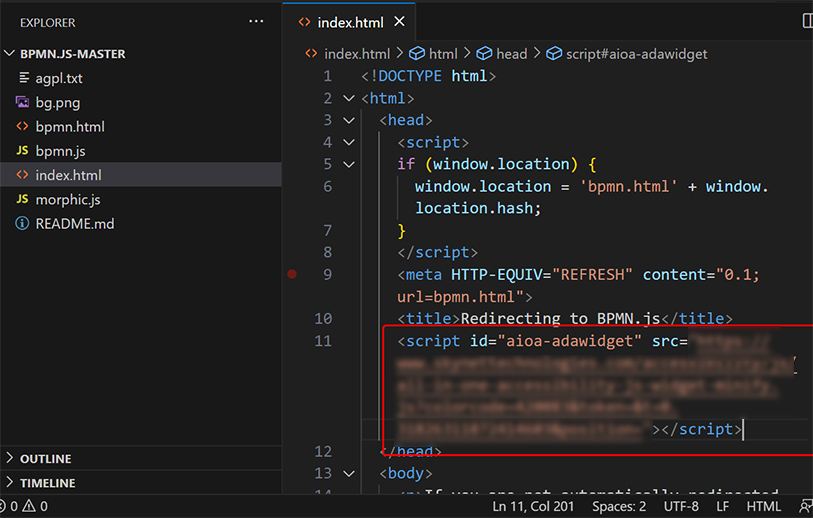Screen dimensions: 813x518
Task: Click the text file icon beside agpl.txt
Action: click(x=23, y=78)
